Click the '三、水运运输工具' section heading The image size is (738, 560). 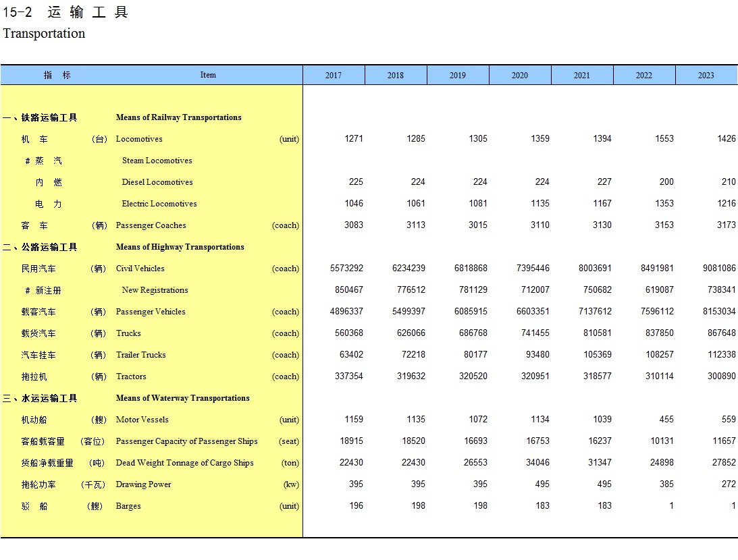click(x=40, y=399)
